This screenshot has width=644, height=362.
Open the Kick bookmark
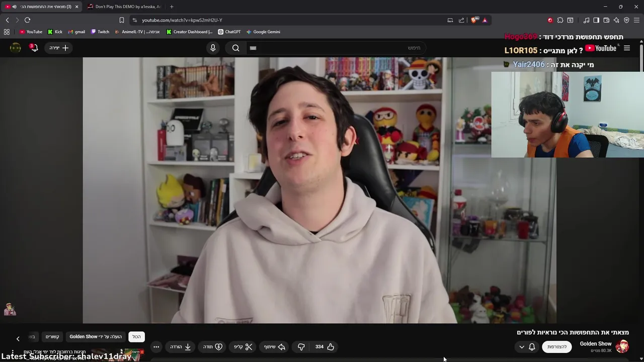(x=55, y=32)
